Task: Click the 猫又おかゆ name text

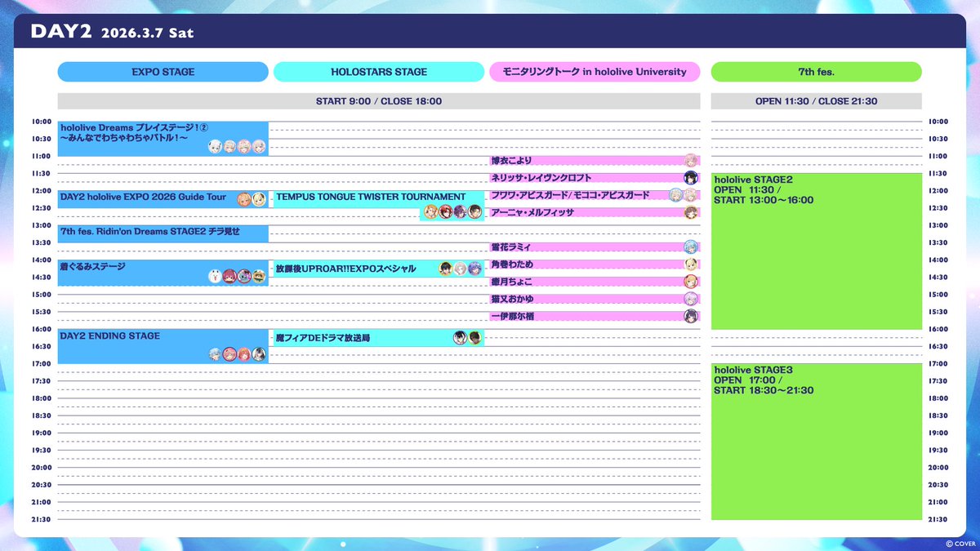Action: pos(512,299)
